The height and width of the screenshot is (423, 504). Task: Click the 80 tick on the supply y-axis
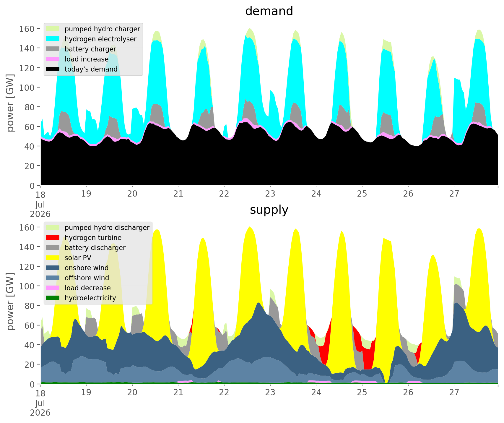[x=30, y=306]
